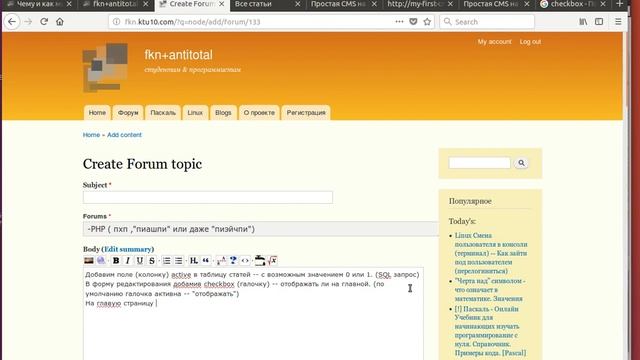Open the 'О проекте' site menu tab
Image resolution: width=640 pixels, height=360 pixels.
[259, 113]
